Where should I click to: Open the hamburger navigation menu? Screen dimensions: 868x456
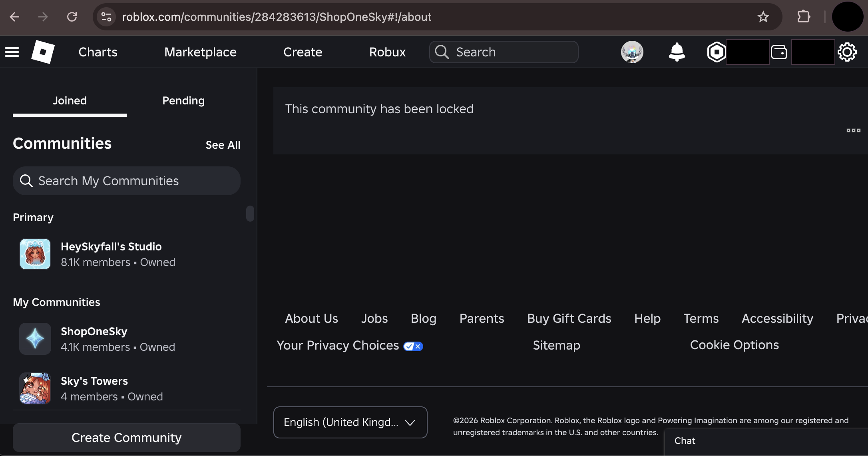tap(12, 52)
